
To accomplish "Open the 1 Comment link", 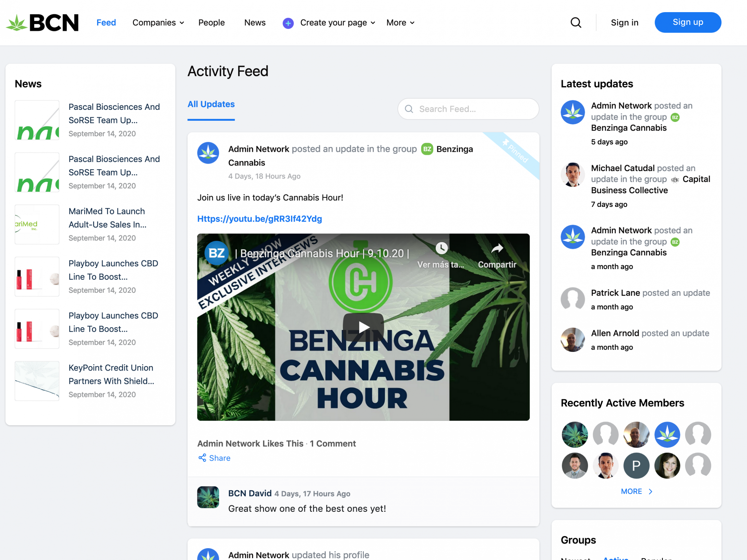I will pyautogui.click(x=333, y=444).
